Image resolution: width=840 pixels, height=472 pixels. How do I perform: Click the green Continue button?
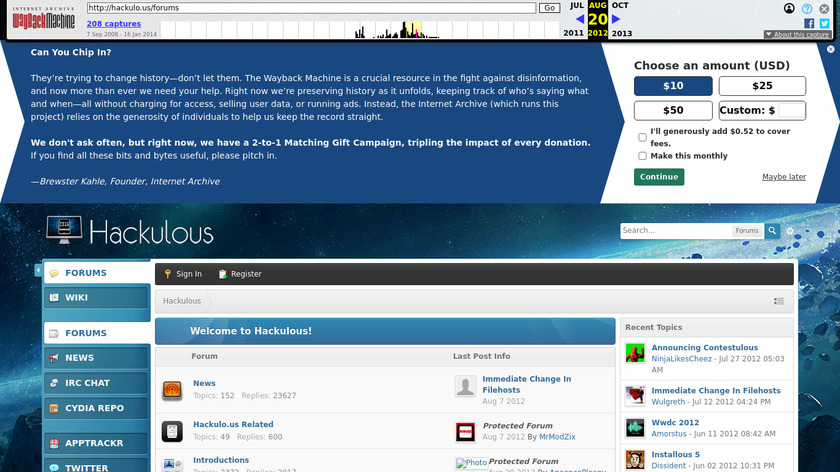[x=658, y=177]
